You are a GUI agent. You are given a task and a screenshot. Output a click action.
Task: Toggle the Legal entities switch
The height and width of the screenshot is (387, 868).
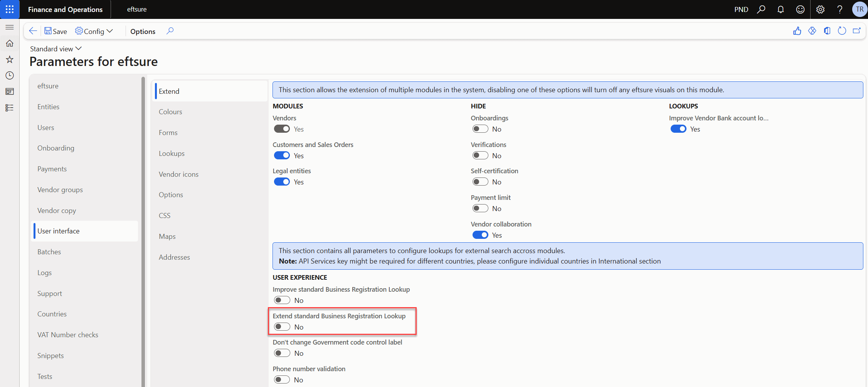click(282, 182)
